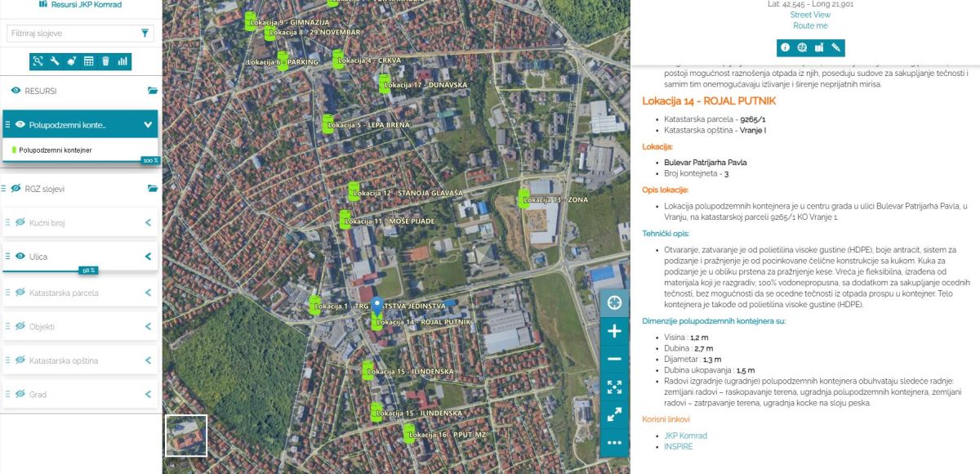The image size is (980, 474).
Task: Toggle visibility of Ulica layer
Action: click(20, 257)
